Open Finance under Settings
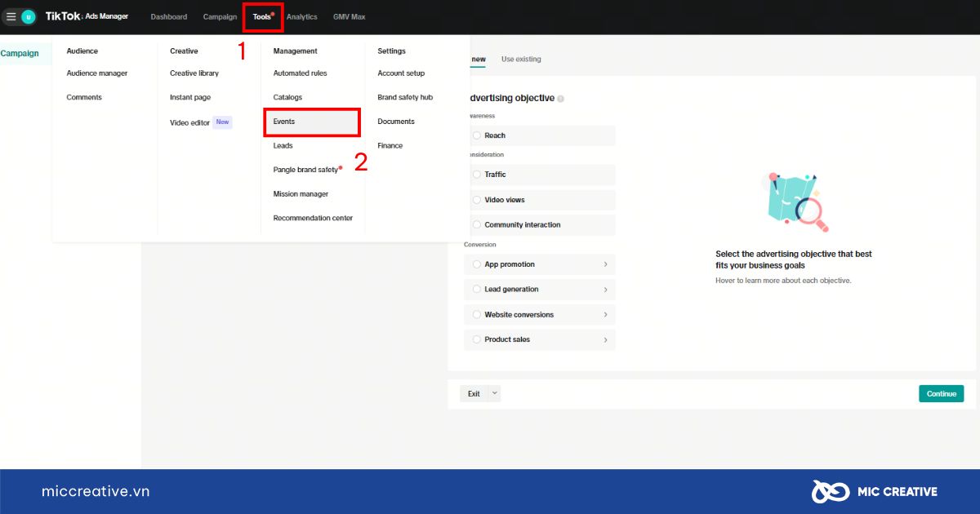Image resolution: width=980 pixels, height=514 pixels. tap(390, 145)
